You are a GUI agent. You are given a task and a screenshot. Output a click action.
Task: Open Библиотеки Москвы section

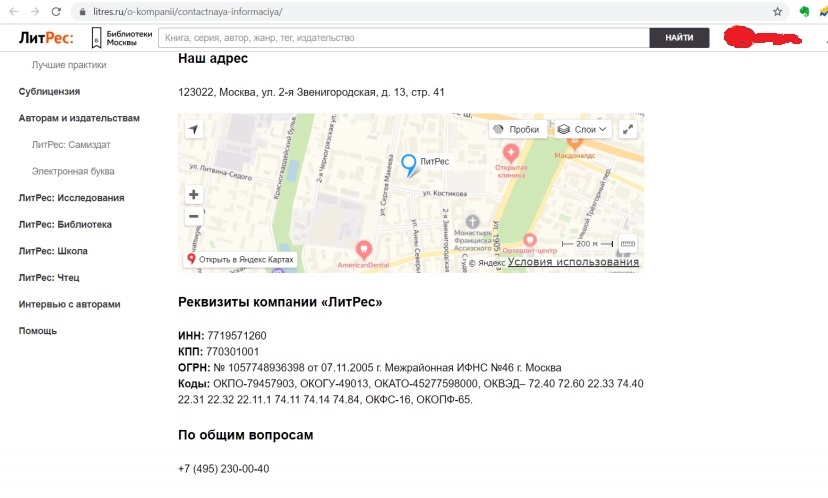[122, 38]
